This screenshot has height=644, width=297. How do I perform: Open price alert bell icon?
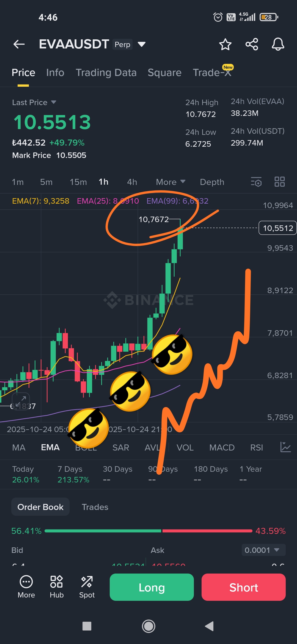pos(278,44)
